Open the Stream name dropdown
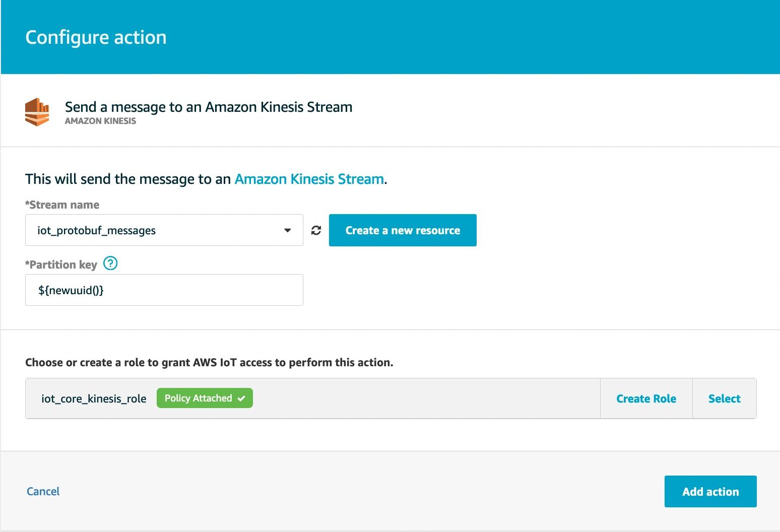The image size is (780, 532). tap(164, 230)
